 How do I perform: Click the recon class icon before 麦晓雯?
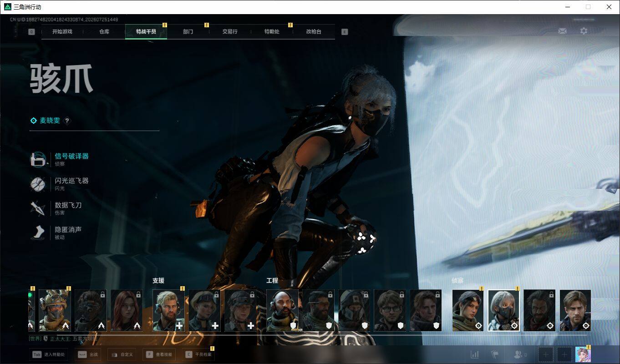(x=33, y=121)
